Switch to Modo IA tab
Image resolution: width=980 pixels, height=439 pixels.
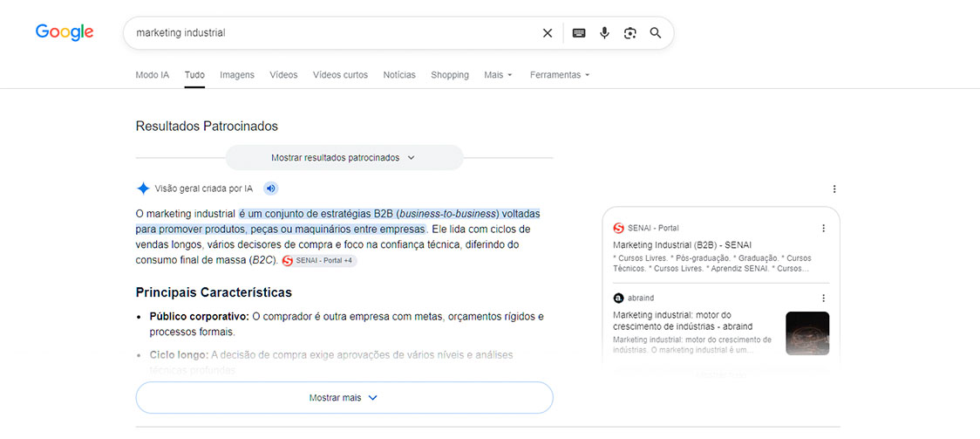point(153,75)
